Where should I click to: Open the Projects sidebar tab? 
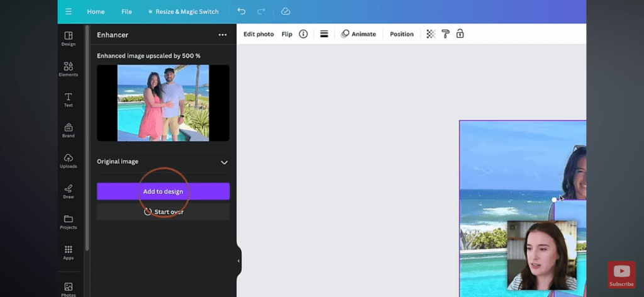click(x=69, y=222)
